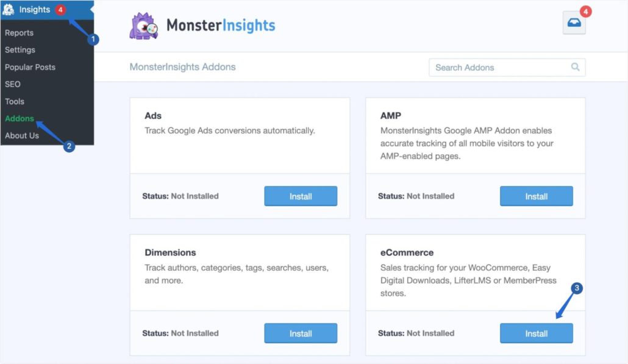Click the search magnifier icon

click(575, 67)
